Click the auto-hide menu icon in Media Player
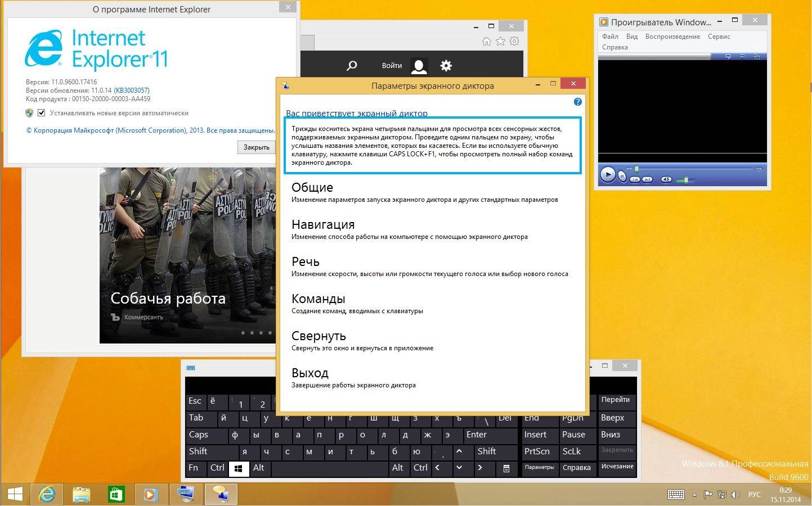 pyautogui.click(x=728, y=56)
